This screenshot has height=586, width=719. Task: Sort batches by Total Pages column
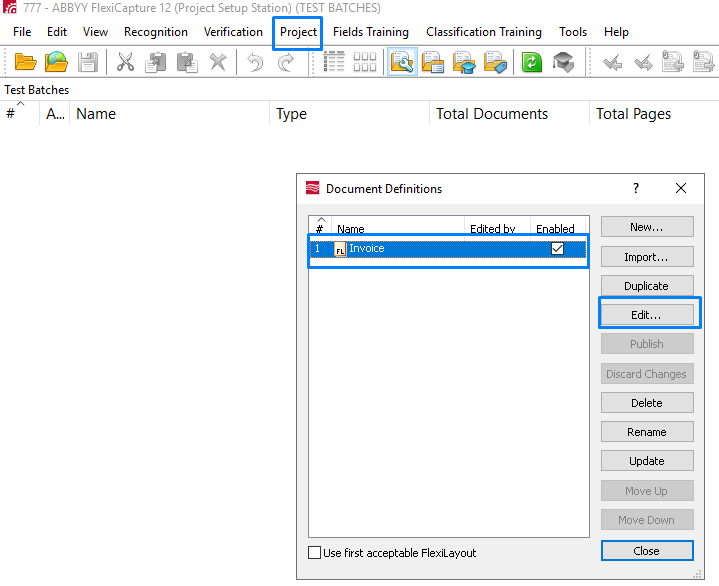pyautogui.click(x=654, y=114)
